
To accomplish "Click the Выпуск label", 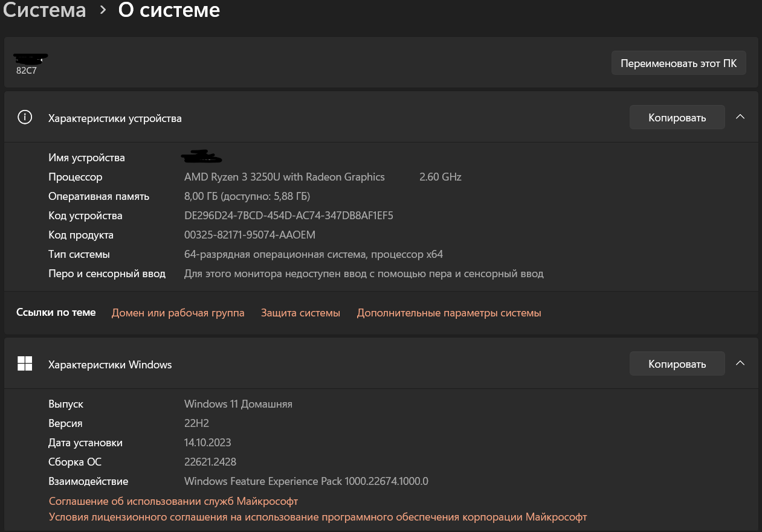I will pos(66,404).
